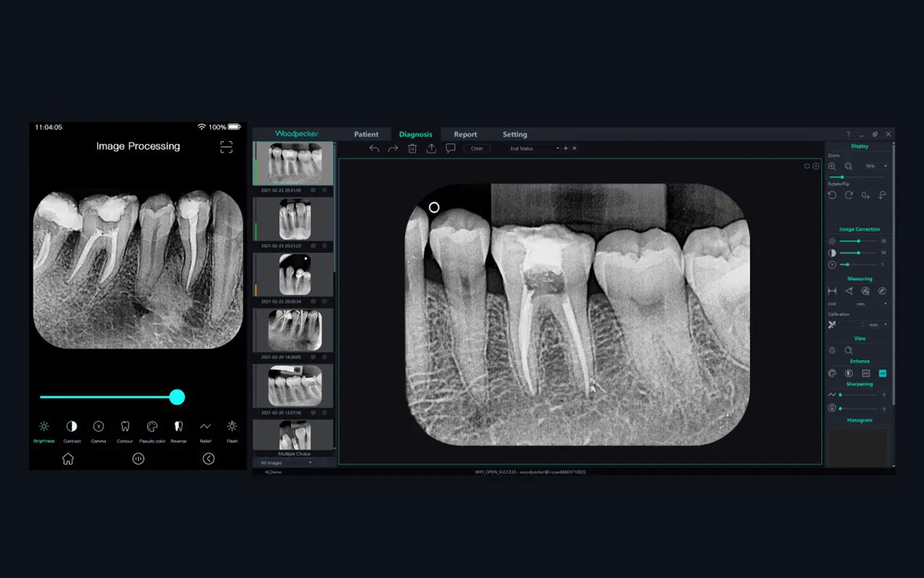This screenshot has height=578, width=924.
Task: Select the Contour tooth icon
Action: coord(125,426)
